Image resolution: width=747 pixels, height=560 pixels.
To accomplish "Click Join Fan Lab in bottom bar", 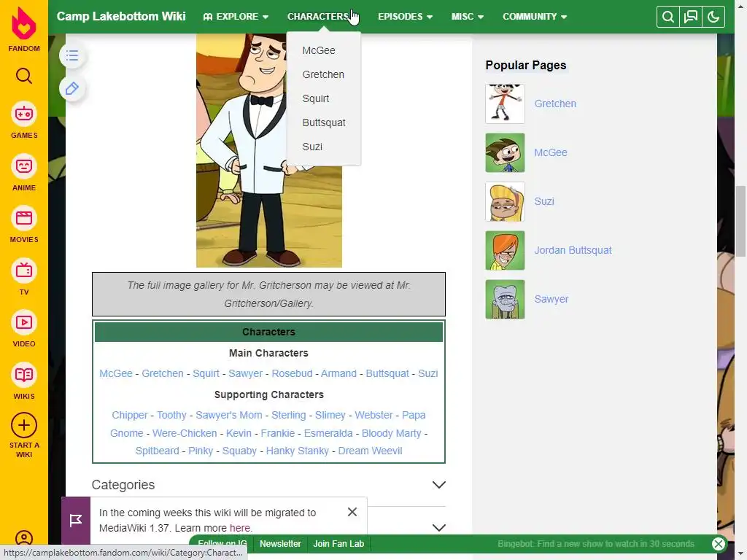I will click(x=338, y=544).
